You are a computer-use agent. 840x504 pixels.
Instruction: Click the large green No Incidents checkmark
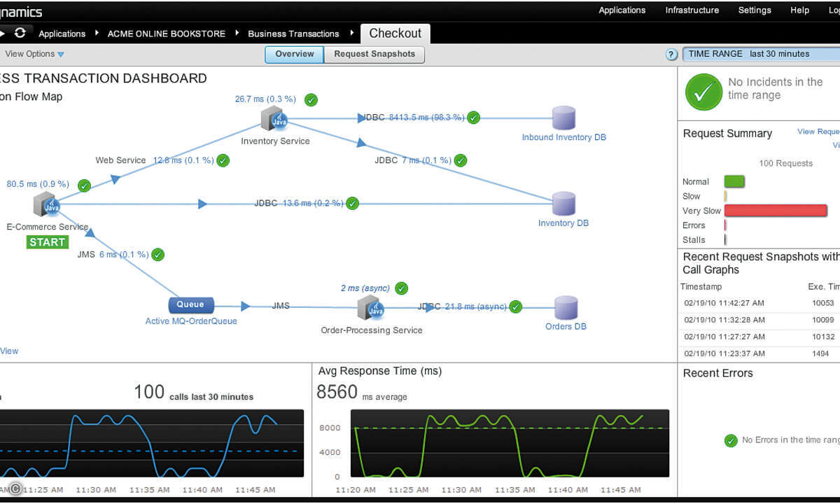(x=703, y=92)
